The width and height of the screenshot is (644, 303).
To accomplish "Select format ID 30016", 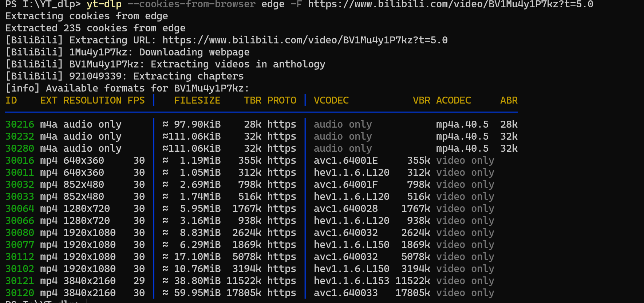I will pos(20,160).
